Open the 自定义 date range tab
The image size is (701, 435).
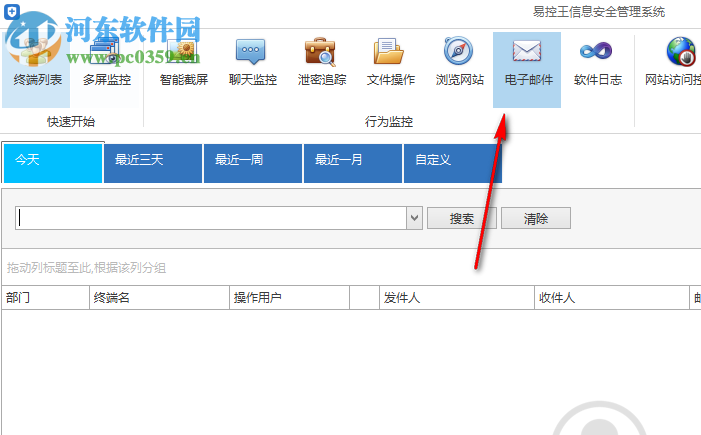tap(453, 163)
